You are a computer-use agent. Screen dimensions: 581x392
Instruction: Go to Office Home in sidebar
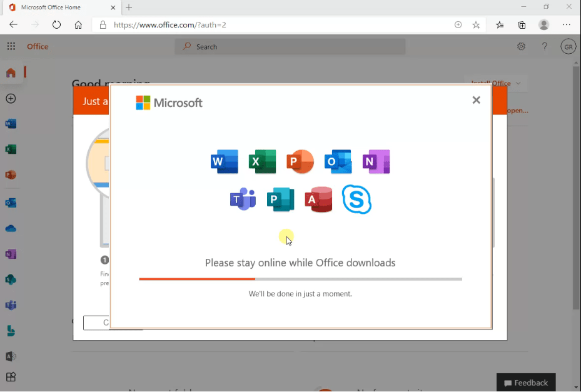[11, 73]
